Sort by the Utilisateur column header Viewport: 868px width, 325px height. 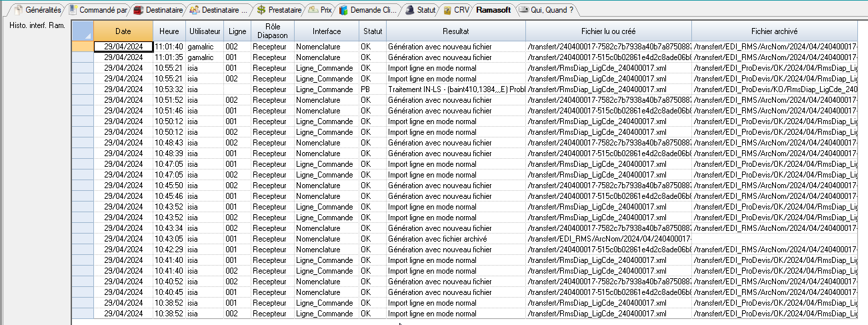(205, 31)
